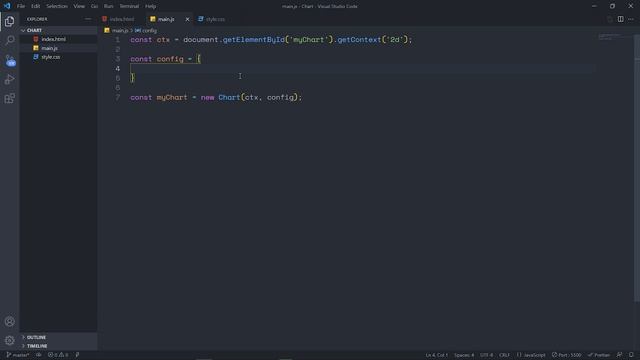Open the Manage gear icon
Image resolution: width=640 pixels, height=360 pixels.
[x=9, y=340]
